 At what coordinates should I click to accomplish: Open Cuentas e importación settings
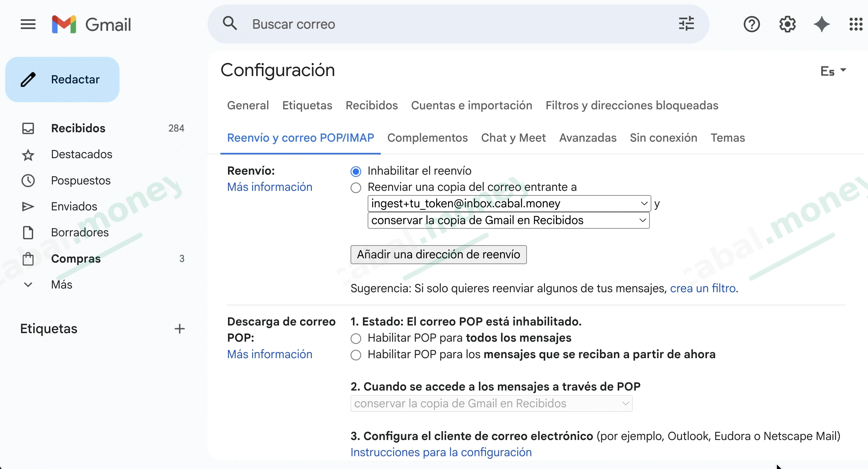coord(472,105)
